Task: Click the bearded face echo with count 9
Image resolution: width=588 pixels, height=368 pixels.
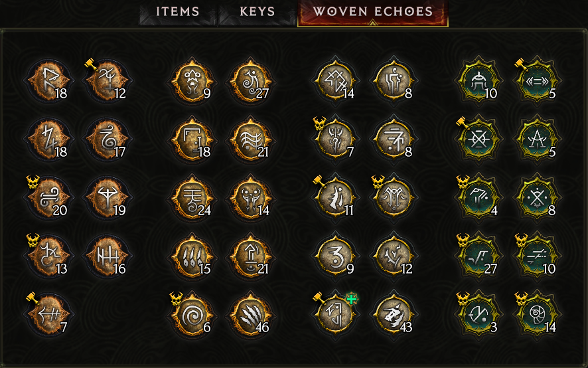Action: [192, 81]
